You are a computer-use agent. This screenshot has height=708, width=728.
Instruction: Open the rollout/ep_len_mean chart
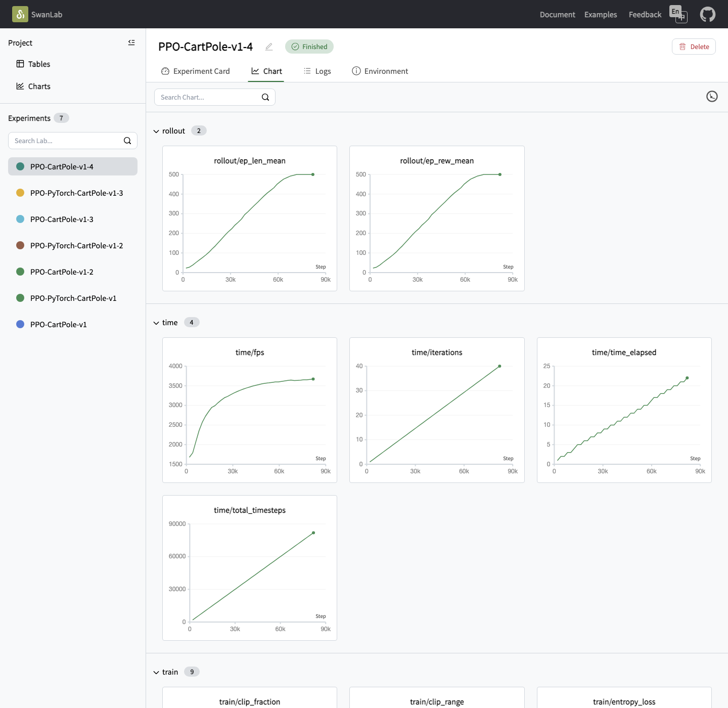pos(250,218)
